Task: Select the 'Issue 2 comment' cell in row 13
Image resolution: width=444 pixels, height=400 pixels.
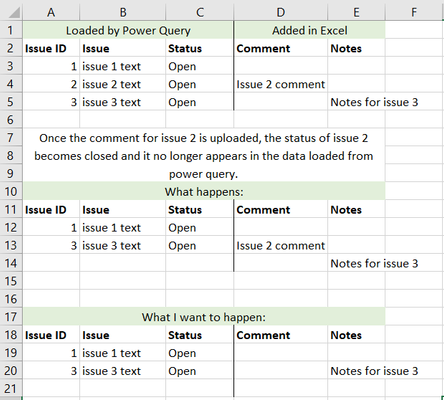Action: click(x=281, y=246)
